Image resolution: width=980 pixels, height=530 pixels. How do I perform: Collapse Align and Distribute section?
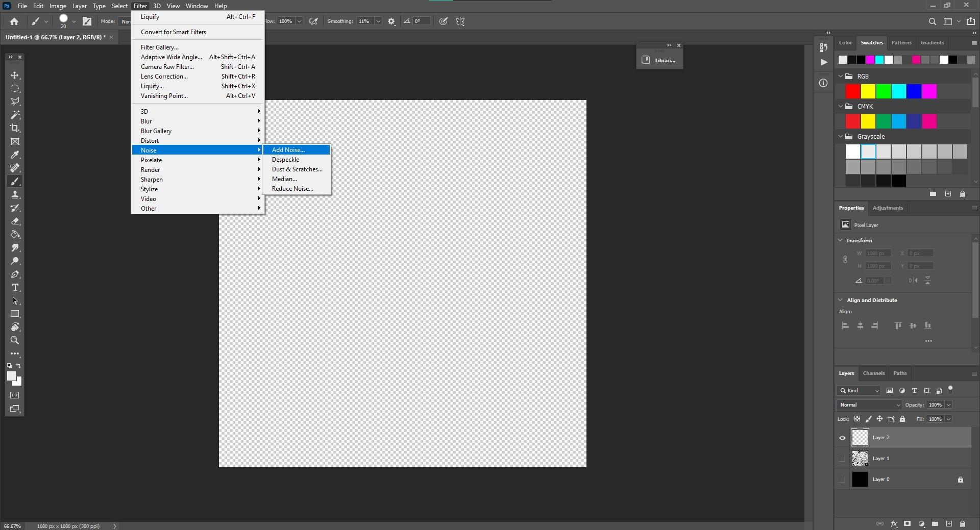point(840,300)
